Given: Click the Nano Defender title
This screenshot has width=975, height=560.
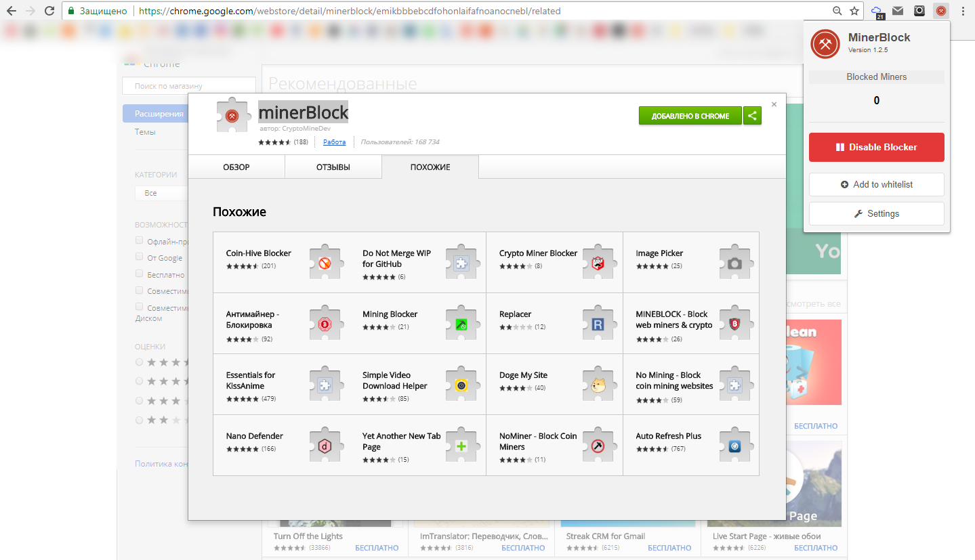Looking at the screenshot, I should [255, 436].
